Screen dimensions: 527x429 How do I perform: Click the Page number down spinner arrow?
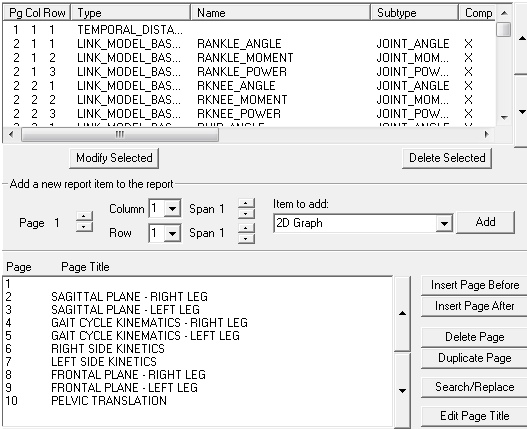click(x=84, y=227)
